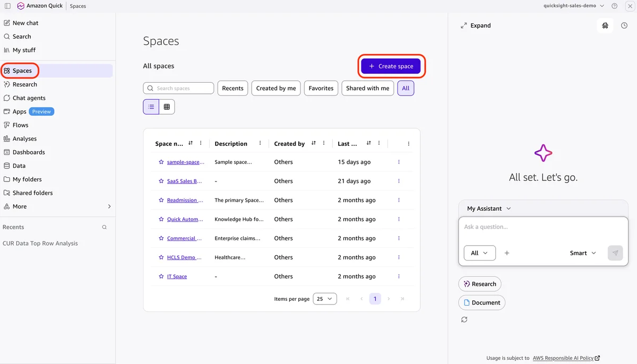This screenshot has width=637, height=364.
Task: Add attachment with plus icon
Action: 507,253
